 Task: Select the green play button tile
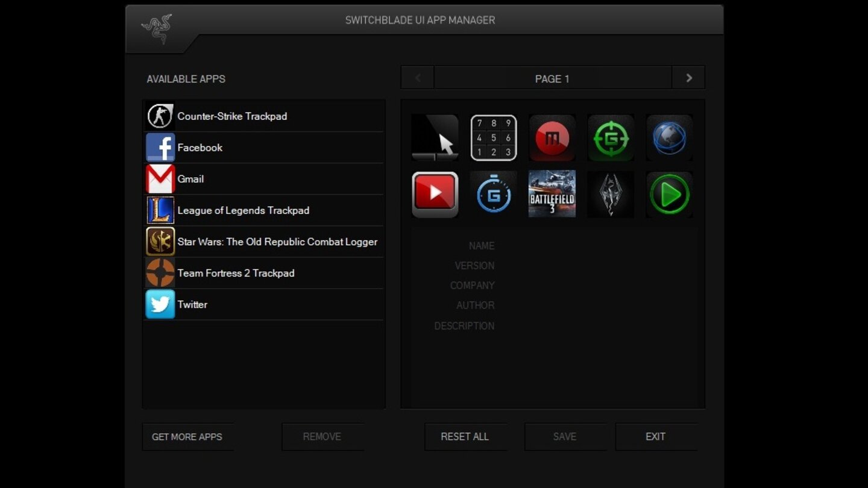tap(669, 194)
